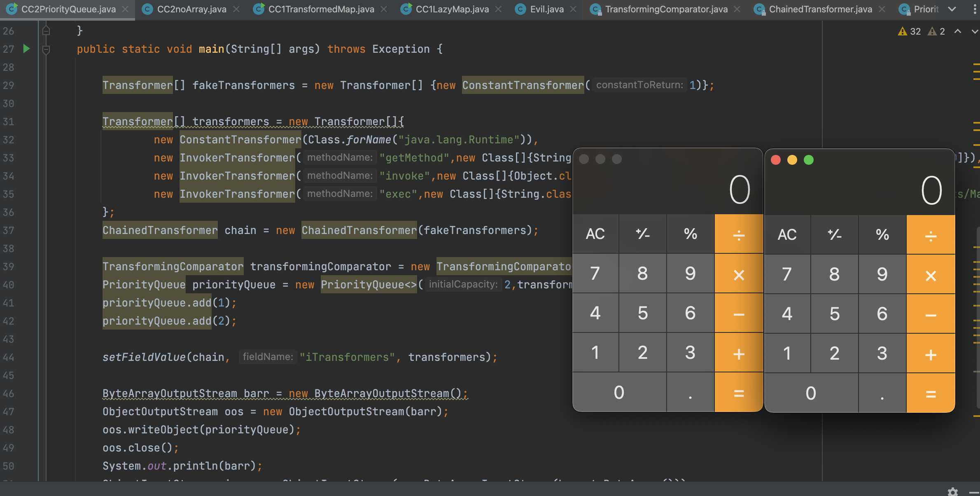Close the CC2noArray.java tab
980x496 pixels.
point(236,9)
